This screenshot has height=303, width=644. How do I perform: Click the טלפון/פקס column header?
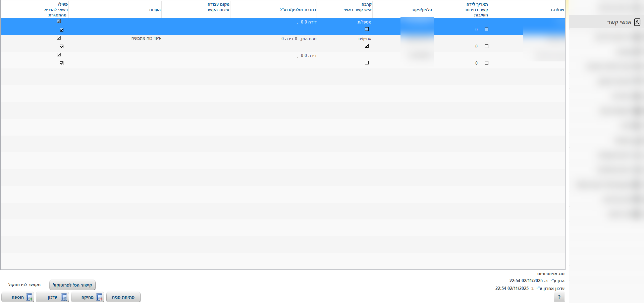tap(422, 10)
